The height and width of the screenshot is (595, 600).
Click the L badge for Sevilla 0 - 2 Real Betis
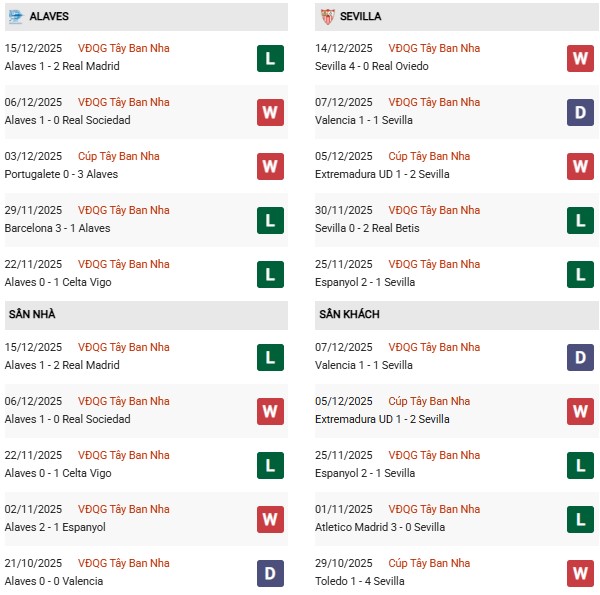(580, 220)
